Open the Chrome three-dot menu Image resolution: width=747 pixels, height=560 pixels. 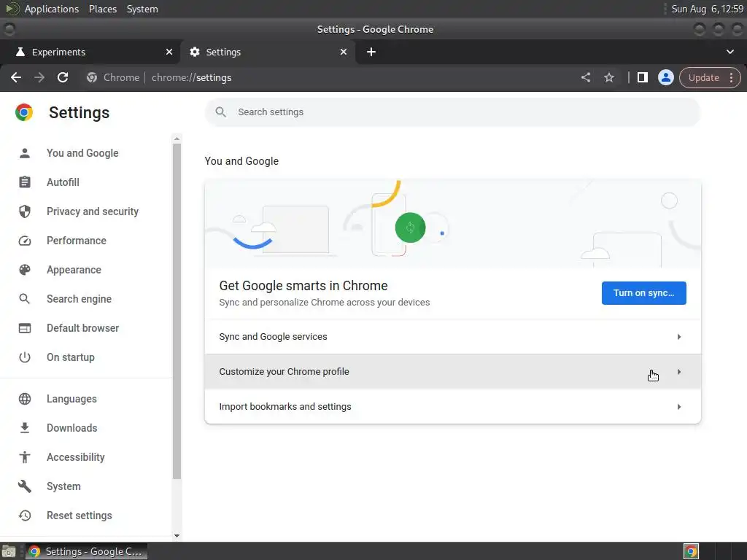point(731,77)
